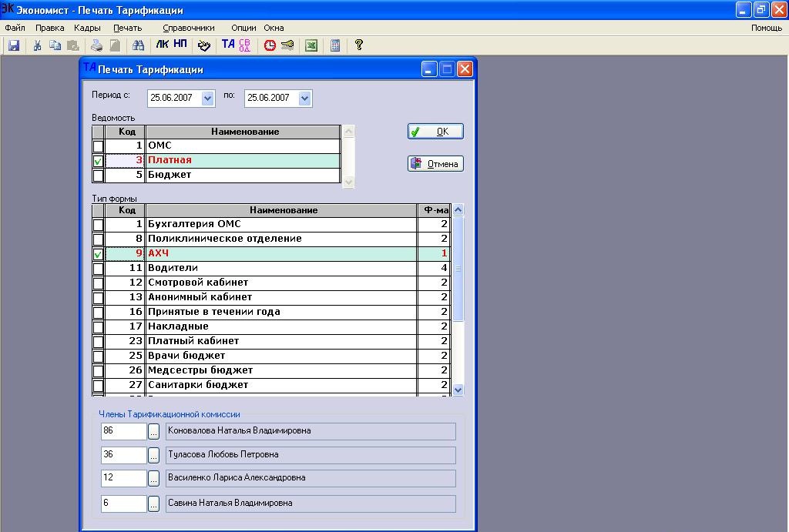
Task: Open the calculator toolbar icon
Action: [x=335, y=45]
